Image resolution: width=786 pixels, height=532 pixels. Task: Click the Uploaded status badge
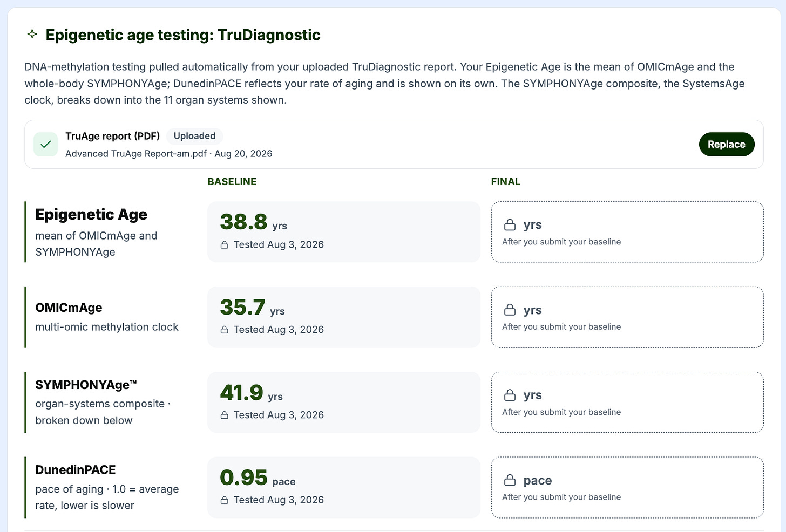[x=194, y=136]
